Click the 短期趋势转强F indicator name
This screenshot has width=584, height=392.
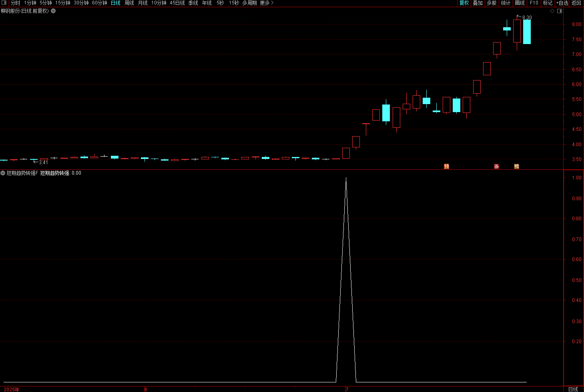[x=22, y=173]
